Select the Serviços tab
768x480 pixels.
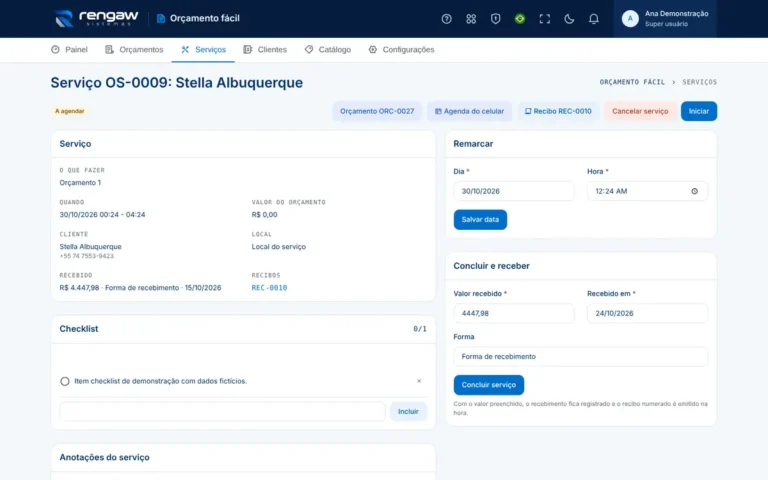click(203, 49)
